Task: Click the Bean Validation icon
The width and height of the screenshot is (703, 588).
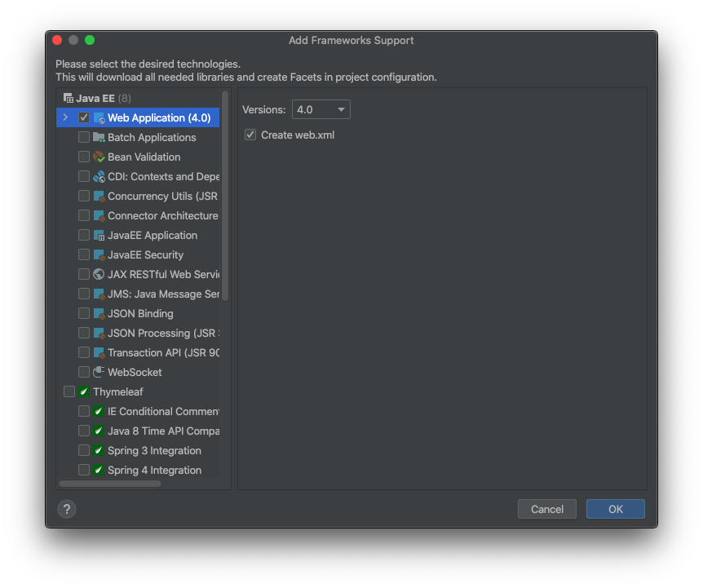Action: click(x=99, y=157)
